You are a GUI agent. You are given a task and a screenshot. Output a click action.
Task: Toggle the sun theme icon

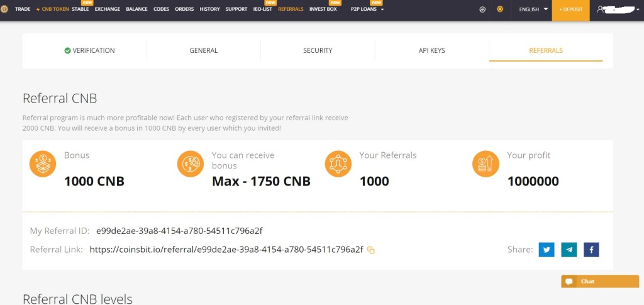(500, 9)
